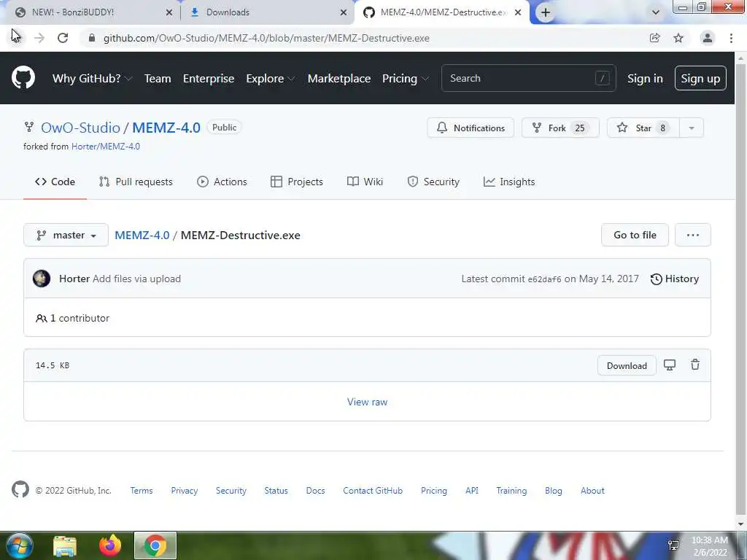747x560 pixels.
Task: Expand the Why GitHub? menu
Action: click(x=92, y=78)
